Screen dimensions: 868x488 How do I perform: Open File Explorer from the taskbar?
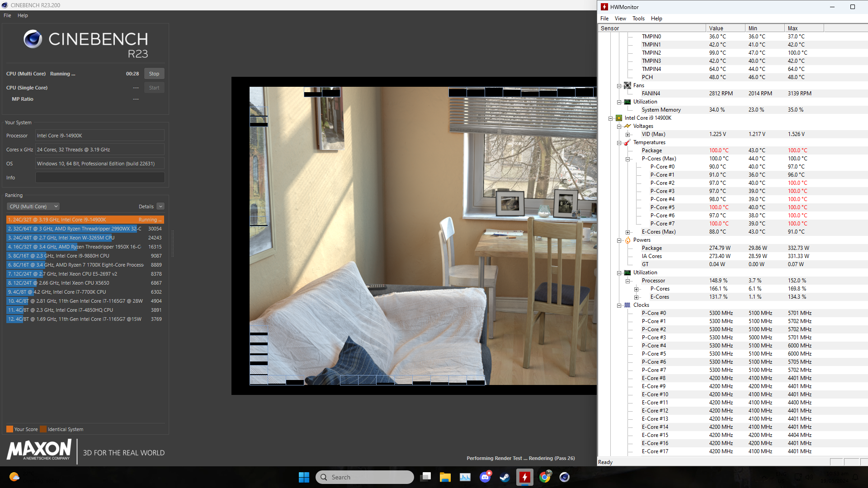[445, 477]
